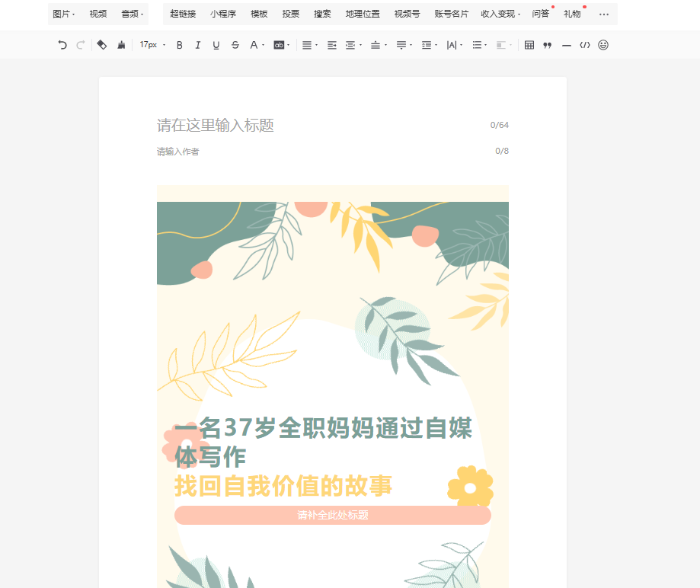Click the clear formatting eraser icon

tap(102, 45)
